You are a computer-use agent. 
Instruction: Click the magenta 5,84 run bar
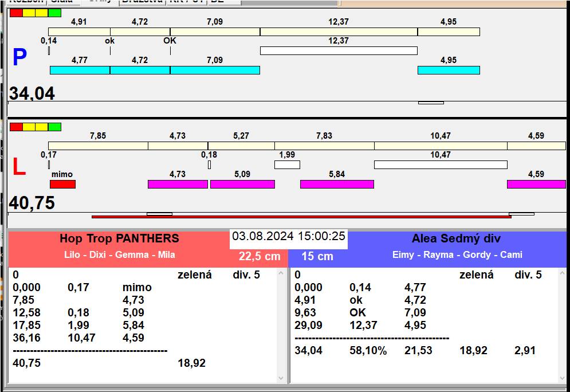(337, 184)
